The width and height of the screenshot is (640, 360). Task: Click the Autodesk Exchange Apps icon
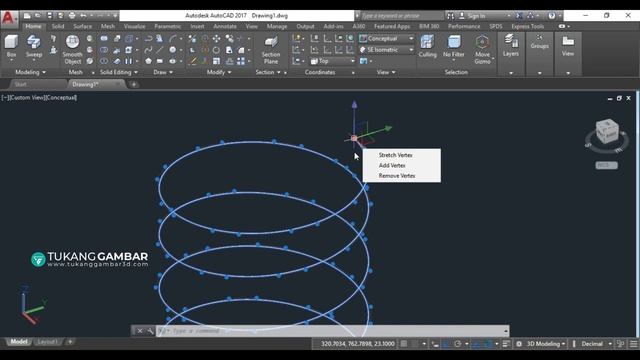click(519, 16)
